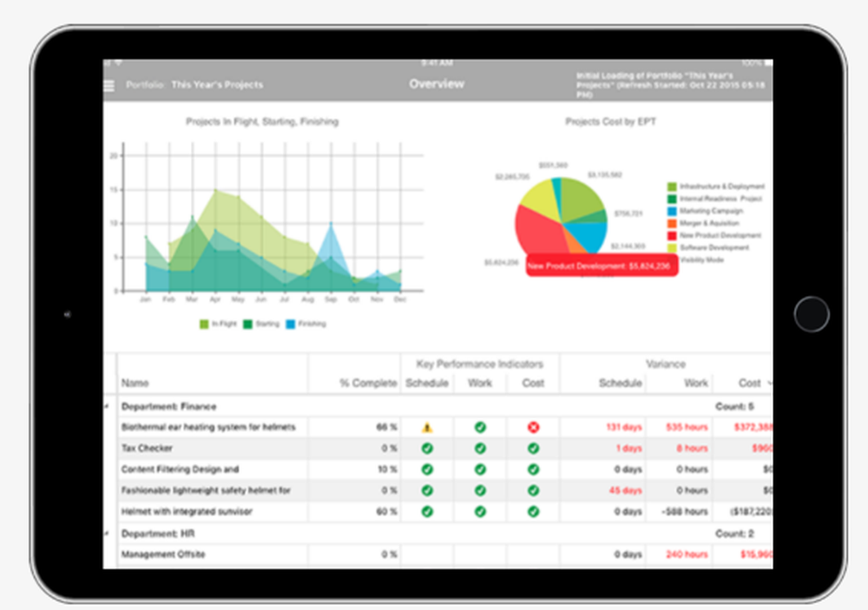The width and height of the screenshot is (868, 610).
Task: Click the Work KPI check for Content Filtering Design
Action: coord(480,469)
